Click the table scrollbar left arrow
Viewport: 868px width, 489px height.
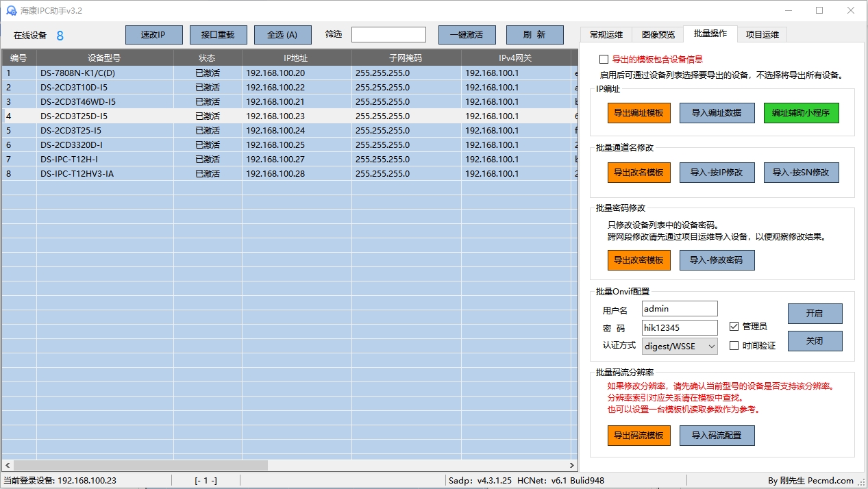8,465
